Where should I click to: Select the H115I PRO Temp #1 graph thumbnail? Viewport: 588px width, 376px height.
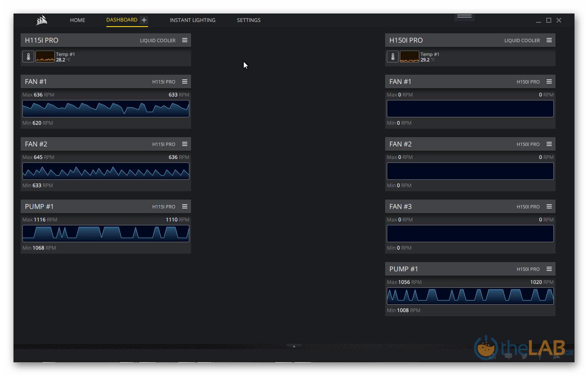(x=45, y=57)
